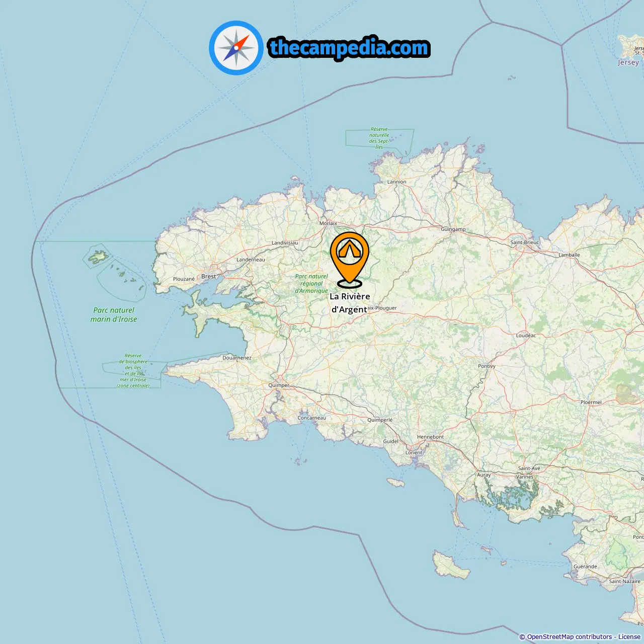Image resolution: width=644 pixels, height=644 pixels.
Task: Click the Jersey island label
Action: point(628,62)
